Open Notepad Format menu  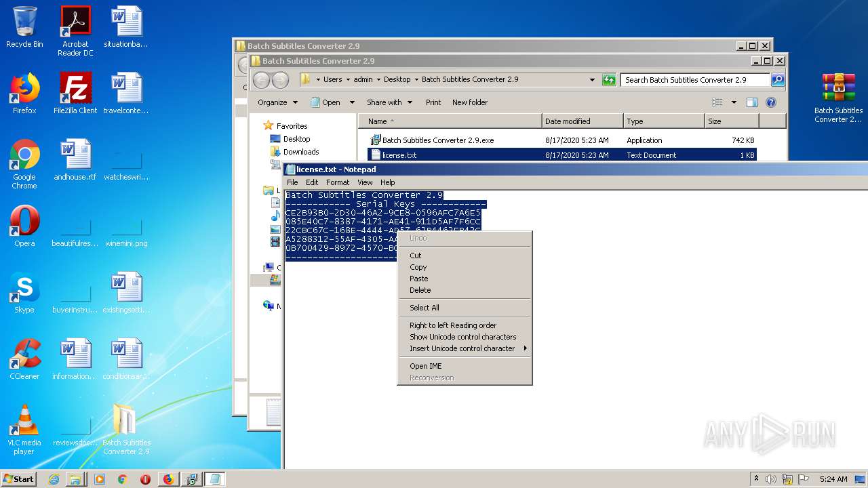coord(338,182)
